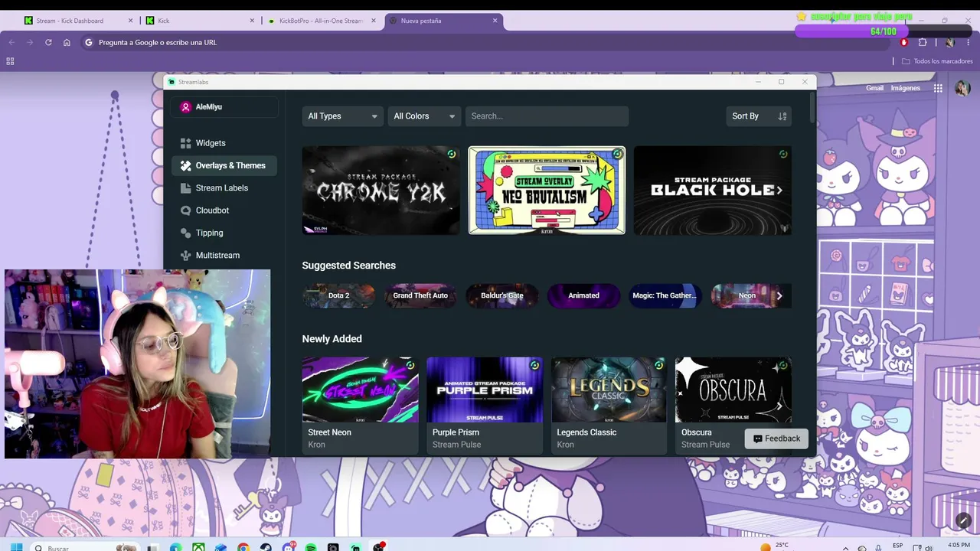Screen dimensions: 980x551
Task: Click the Multistream branching icon
Action: [185, 255]
